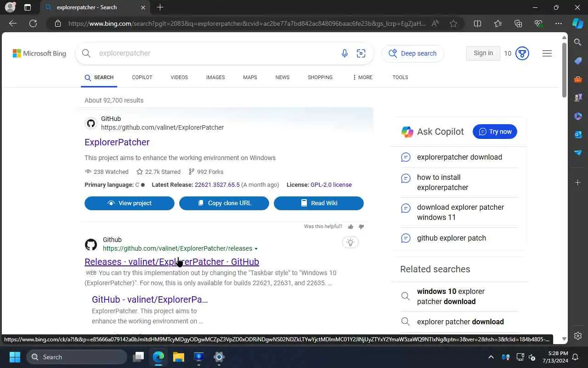Click Try now for Ask Copilot

tap(495, 132)
